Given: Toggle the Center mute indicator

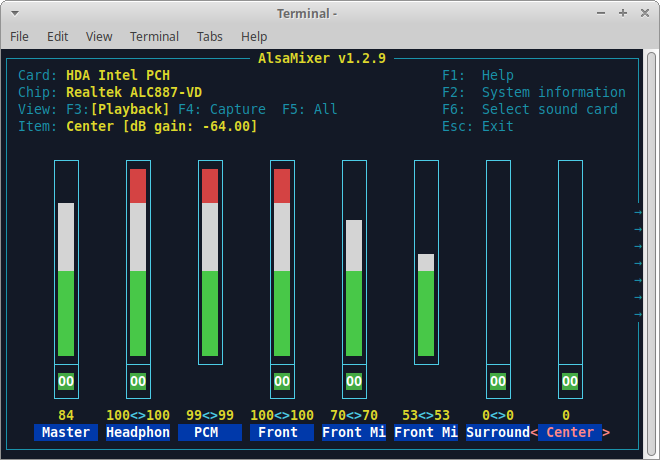Looking at the screenshot, I should click(x=570, y=381).
